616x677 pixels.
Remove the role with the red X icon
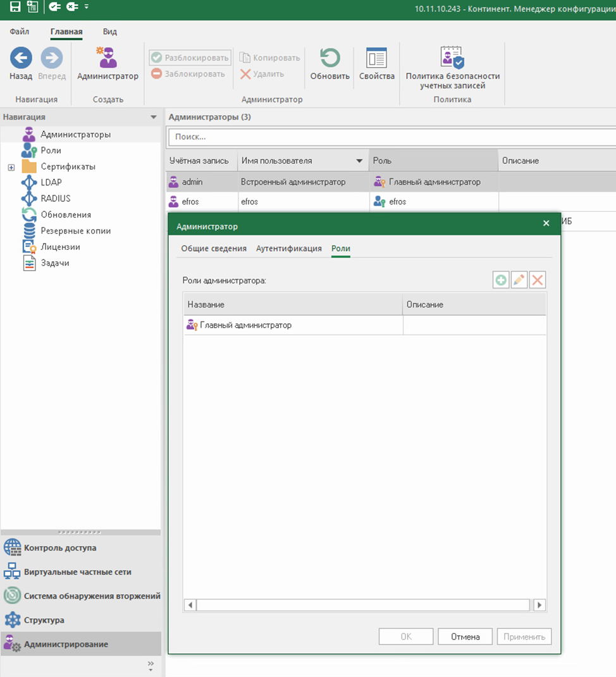click(538, 280)
